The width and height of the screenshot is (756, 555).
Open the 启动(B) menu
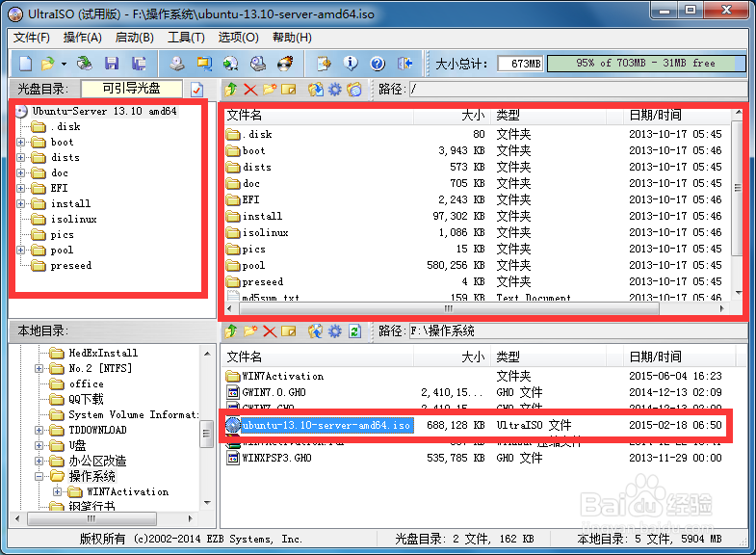pos(135,38)
